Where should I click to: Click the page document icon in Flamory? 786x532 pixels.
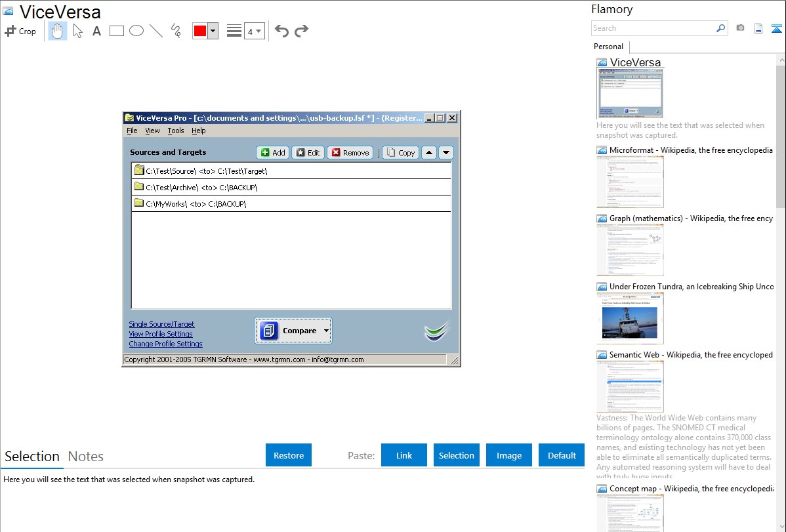758,28
